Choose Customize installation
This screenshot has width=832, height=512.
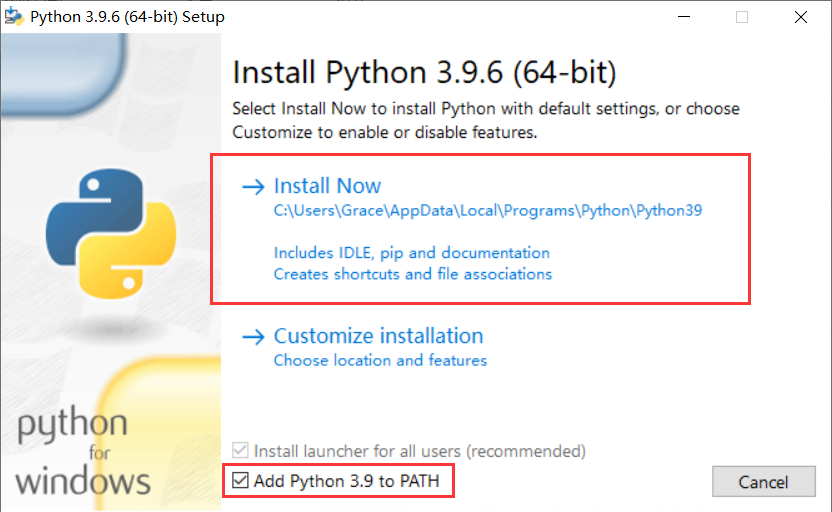click(378, 336)
